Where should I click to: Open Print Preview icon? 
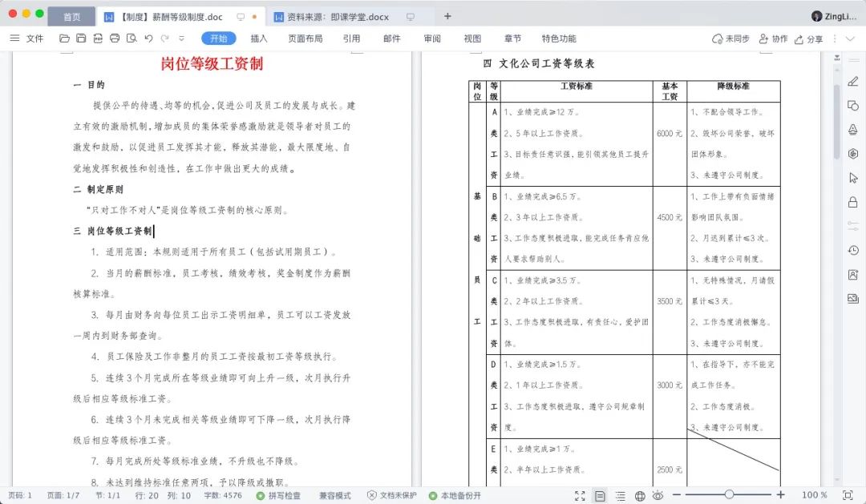[x=132, y=38]
